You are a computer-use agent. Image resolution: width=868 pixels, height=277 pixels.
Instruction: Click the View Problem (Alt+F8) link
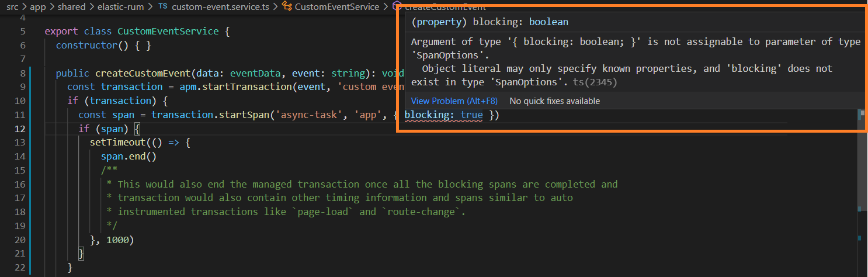(454, 101)
